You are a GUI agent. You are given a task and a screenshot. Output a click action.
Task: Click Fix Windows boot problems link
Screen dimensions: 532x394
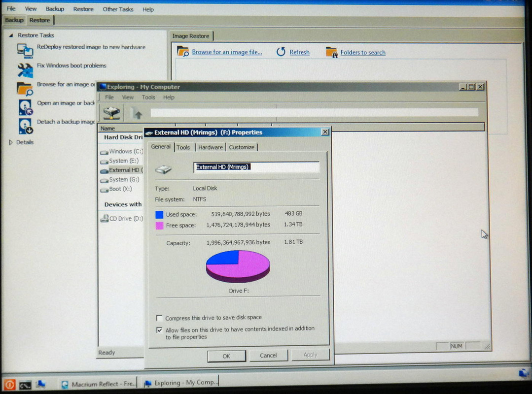[71, 66]
